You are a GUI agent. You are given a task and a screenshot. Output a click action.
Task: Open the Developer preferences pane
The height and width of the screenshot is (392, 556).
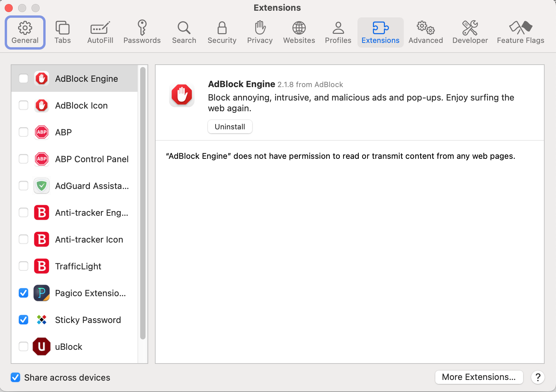coord(470,32)
